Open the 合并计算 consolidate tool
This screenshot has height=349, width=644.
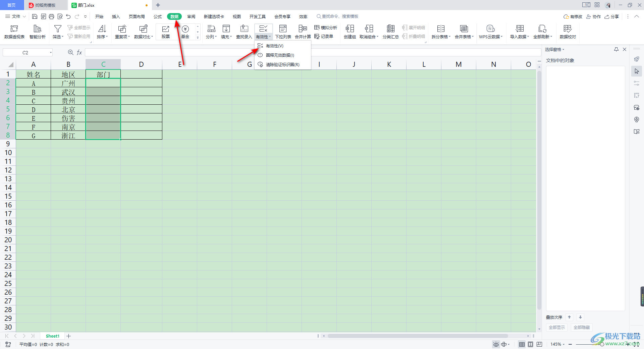[x=303, y=32]
